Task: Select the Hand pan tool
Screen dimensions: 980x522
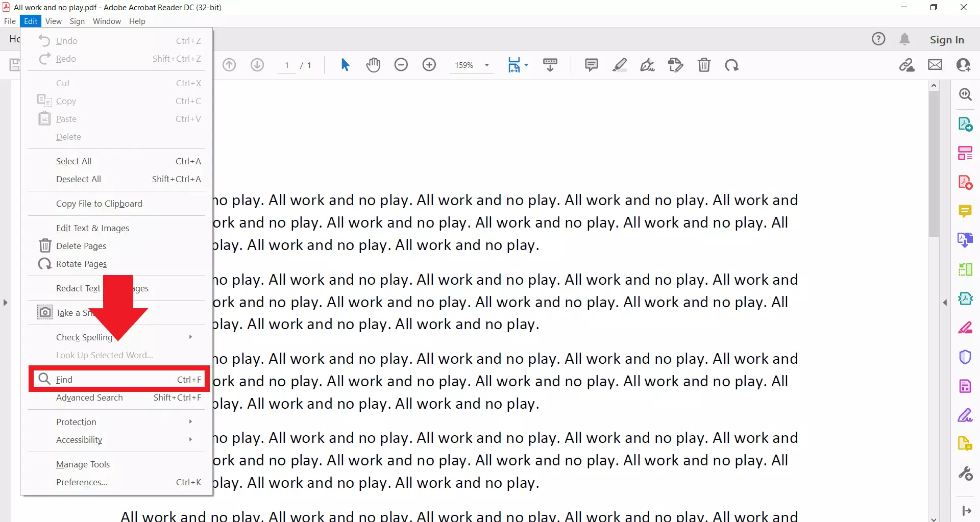Action: click(373, 65)
